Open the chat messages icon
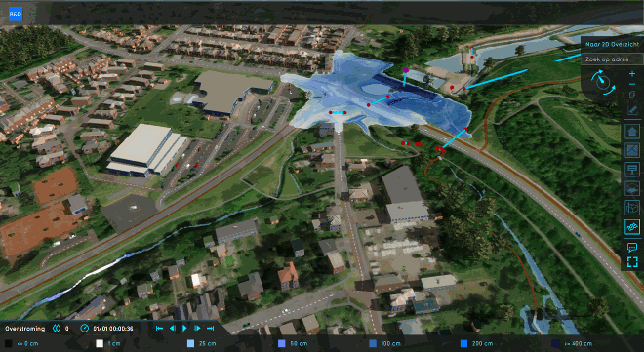The width and height of the screenshot is (644, 352). tap(632, 247)
